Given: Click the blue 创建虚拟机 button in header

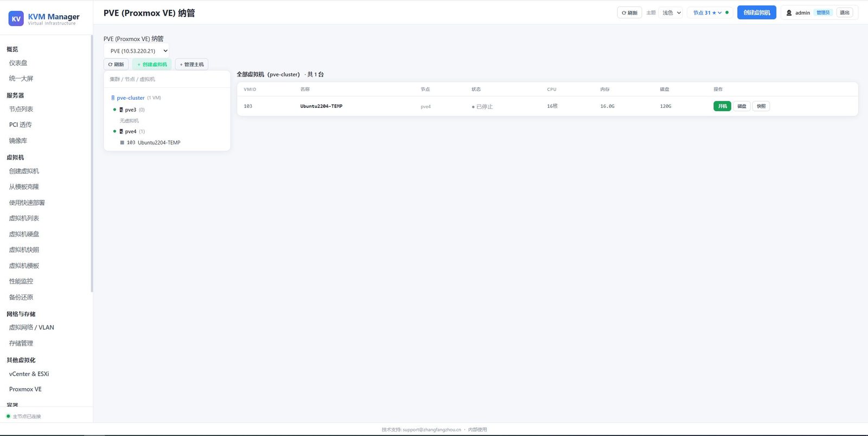Looking at the screenshot, I should [757, 12].
